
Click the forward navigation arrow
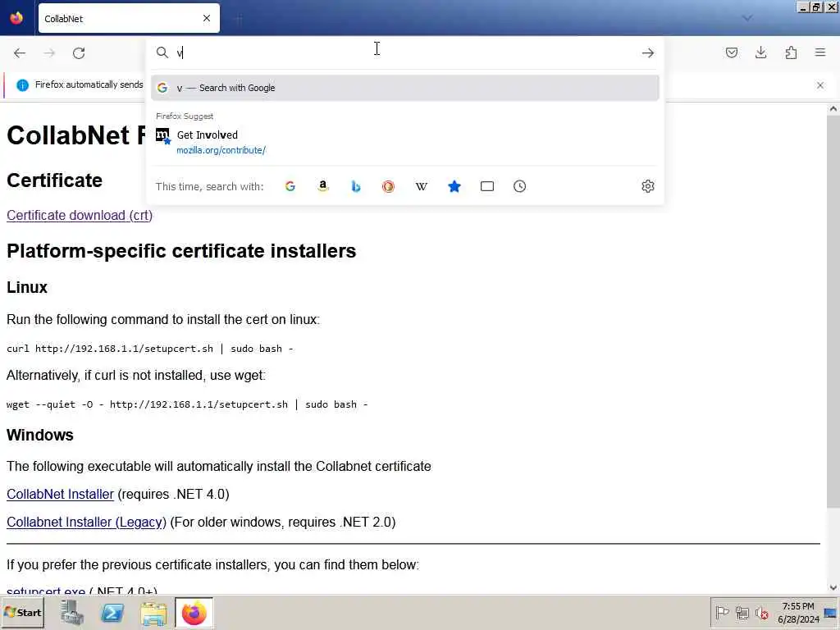pos(49,53)
